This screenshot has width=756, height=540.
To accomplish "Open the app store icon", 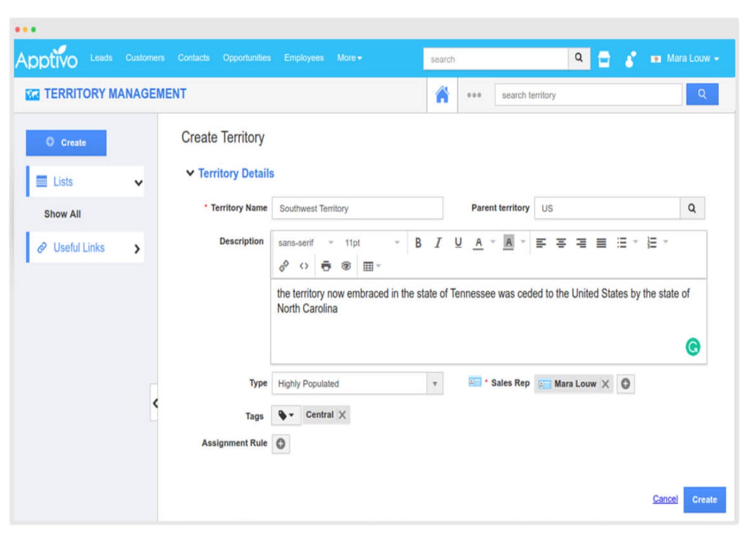I will [x=604, y=59].
